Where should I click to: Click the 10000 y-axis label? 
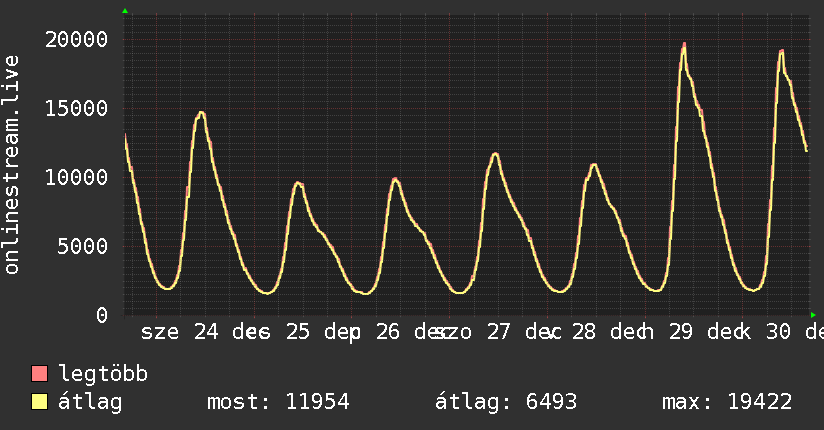[76, 177]
